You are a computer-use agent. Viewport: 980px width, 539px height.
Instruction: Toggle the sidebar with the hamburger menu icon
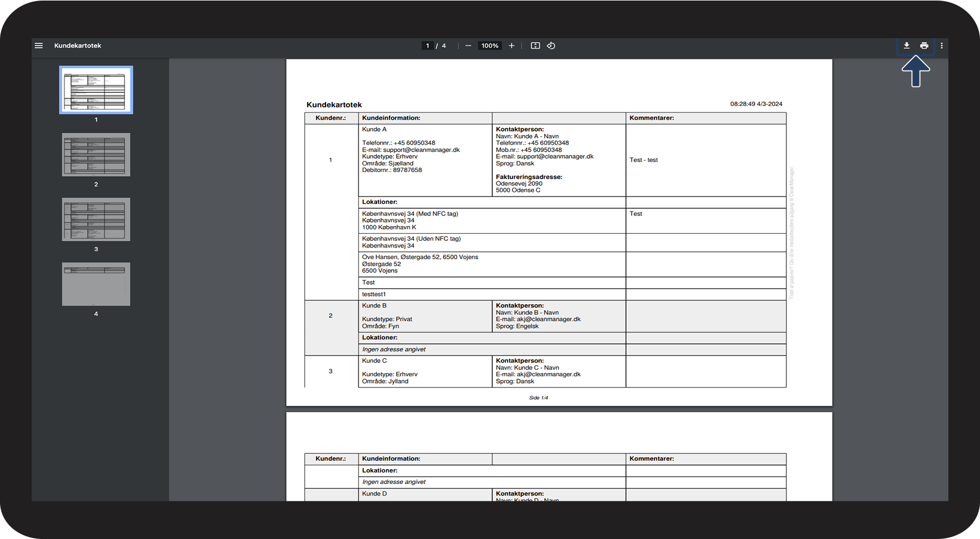(39, 46)
